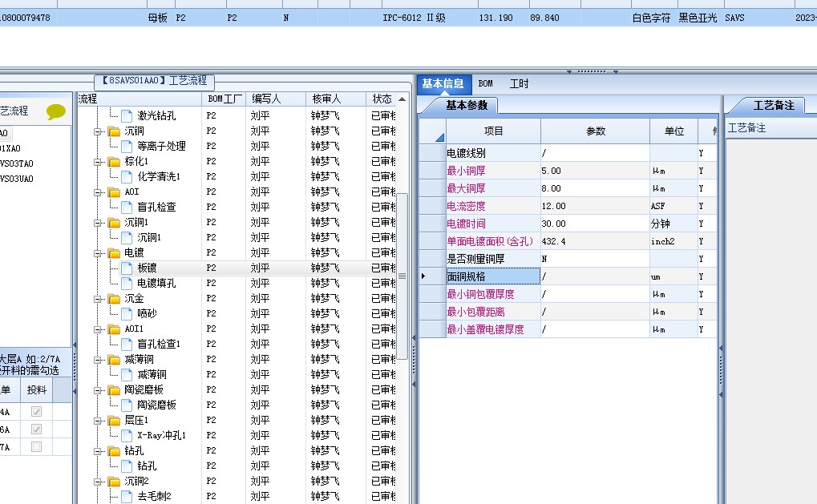Click the document icon beside X-Ray冲孔1
The image size is (817, 504).
tap(127, 435)
